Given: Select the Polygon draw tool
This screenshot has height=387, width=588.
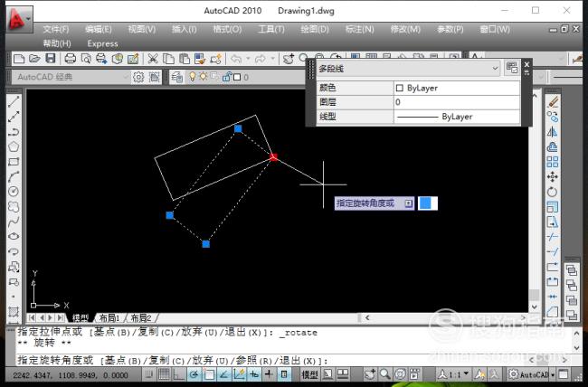Looking at the screenshot, I should click(x=14, y=146).
